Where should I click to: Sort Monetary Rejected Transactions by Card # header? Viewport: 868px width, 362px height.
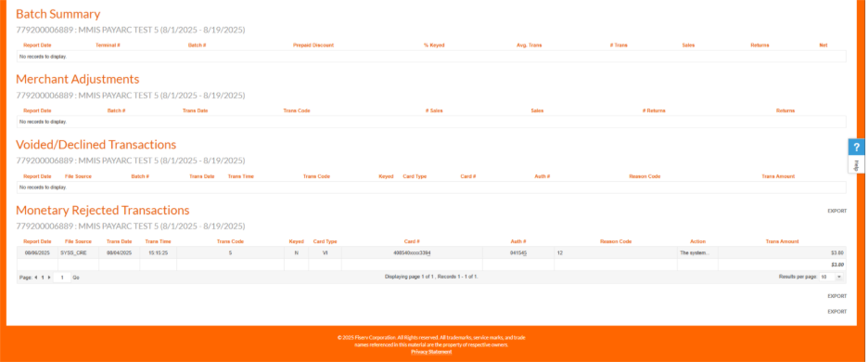pos(412,241)
